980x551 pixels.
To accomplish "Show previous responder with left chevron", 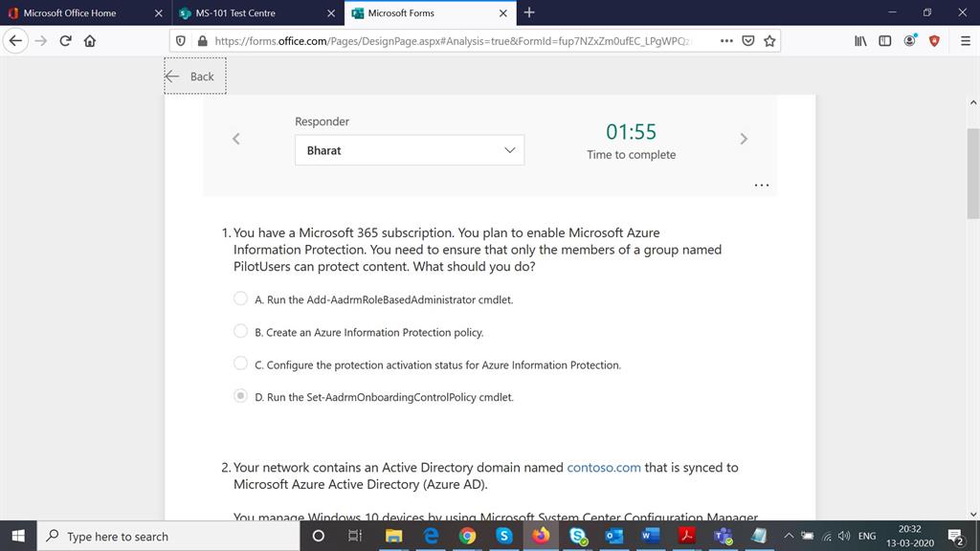I will pyautogui.click(x=236, y=139).
